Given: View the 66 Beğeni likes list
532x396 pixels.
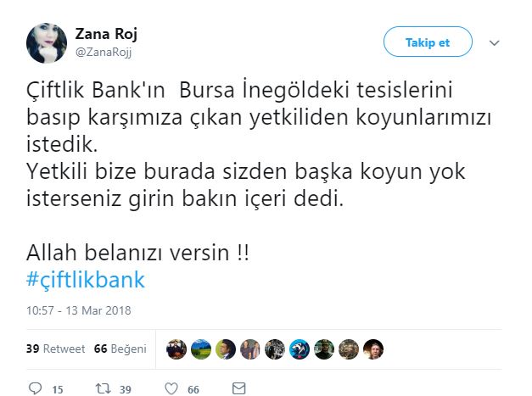Looking at the screenshot, I should [x=120, y=349].
